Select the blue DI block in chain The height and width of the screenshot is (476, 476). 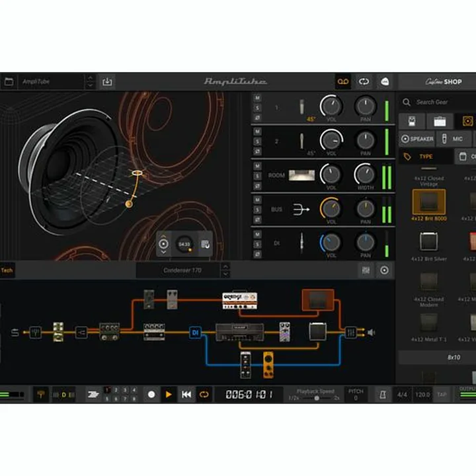pos(195,333)
